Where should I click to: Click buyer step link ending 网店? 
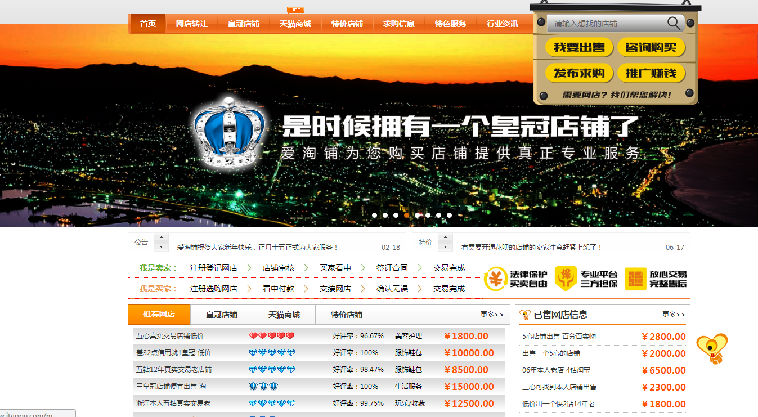point(213,288)
